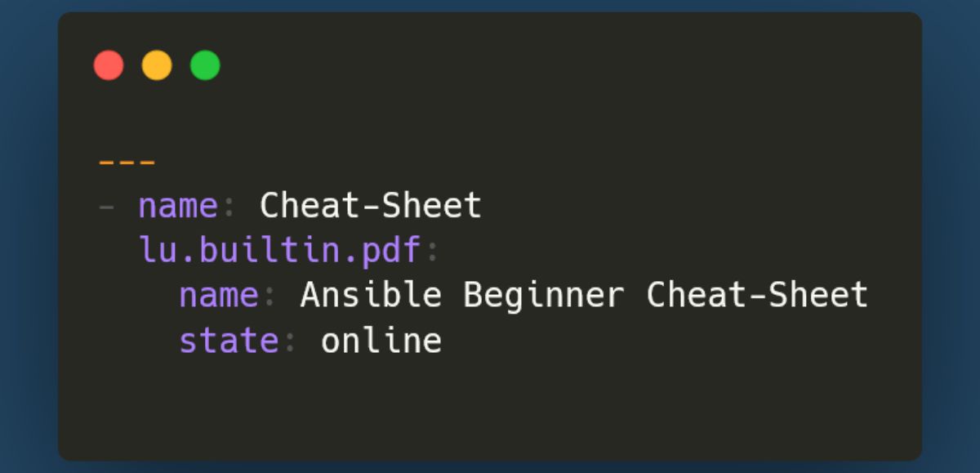
Task: Click the orange YAML document start dashes
Action: (x=127, y=162)
